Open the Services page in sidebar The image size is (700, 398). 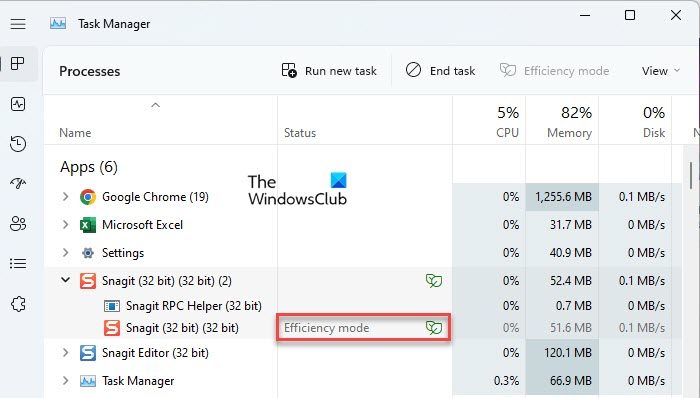coord(18,304)
